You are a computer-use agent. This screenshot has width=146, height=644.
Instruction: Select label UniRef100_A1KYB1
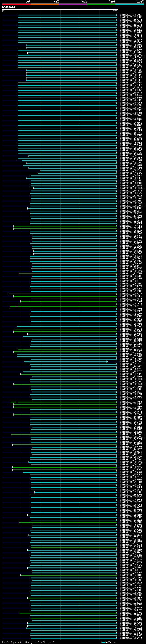(x=131, y=53)
